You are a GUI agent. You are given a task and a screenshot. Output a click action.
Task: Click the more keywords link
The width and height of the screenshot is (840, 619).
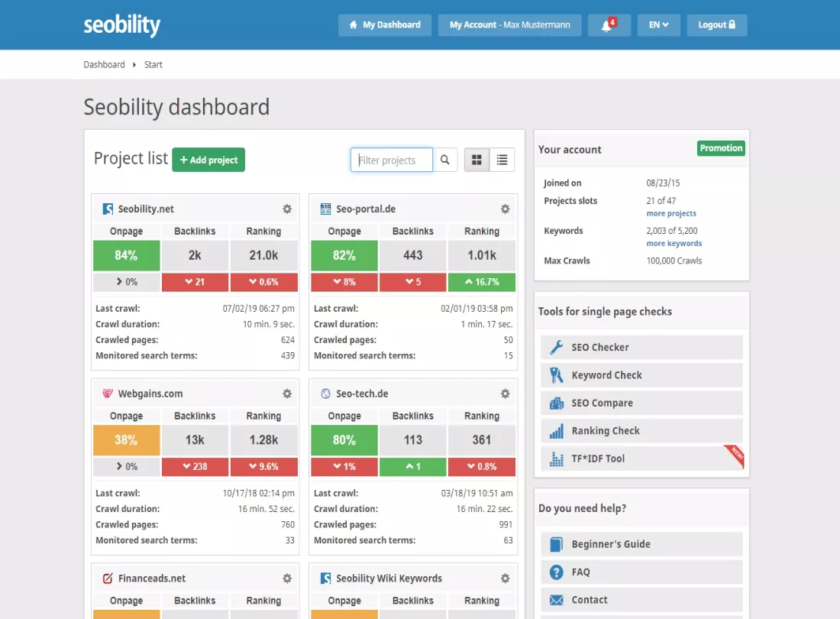(674, 244)
